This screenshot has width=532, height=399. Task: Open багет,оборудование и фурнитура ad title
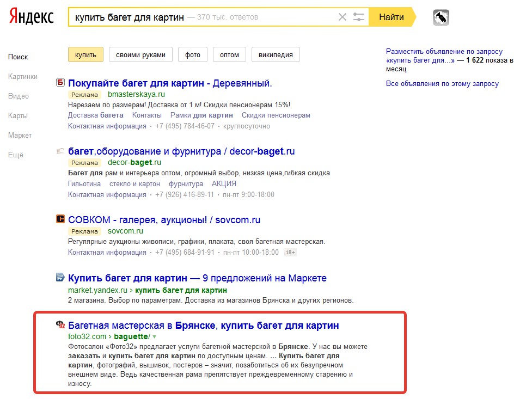[x=181, y=151]
